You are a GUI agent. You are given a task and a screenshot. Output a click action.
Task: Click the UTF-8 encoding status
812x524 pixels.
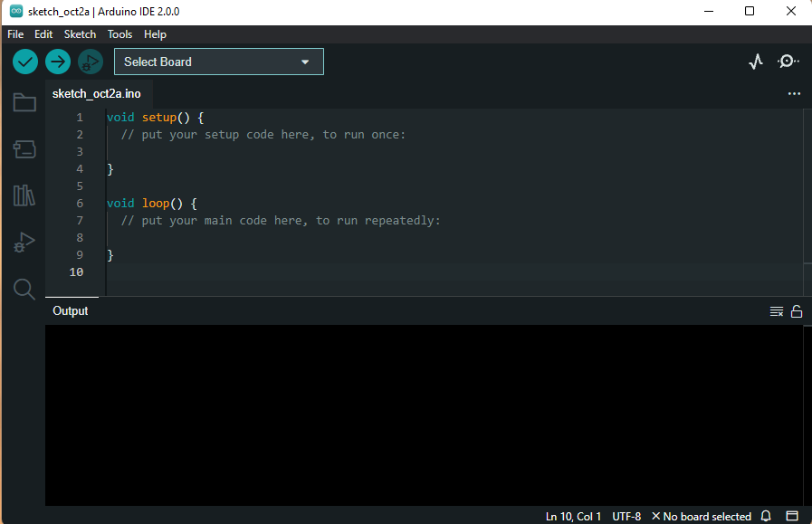[x=626, y=516]
